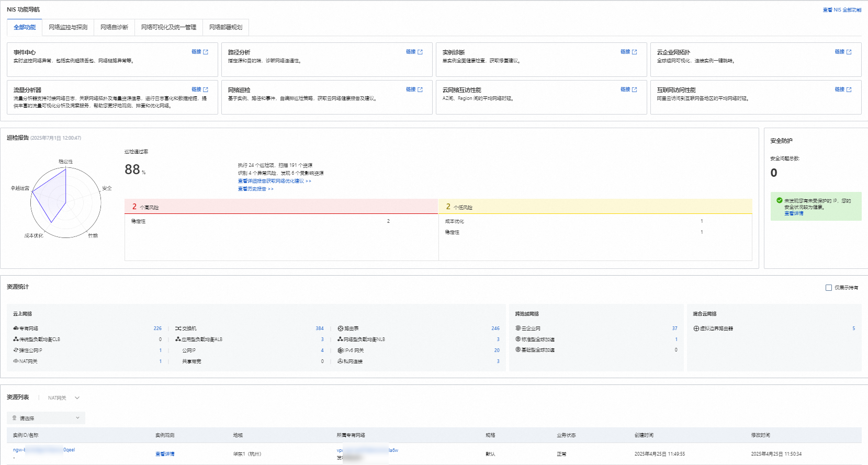Click the 虚拟边界路由器 icon
This screenshot has height=465, width=868.
point(696,328)
